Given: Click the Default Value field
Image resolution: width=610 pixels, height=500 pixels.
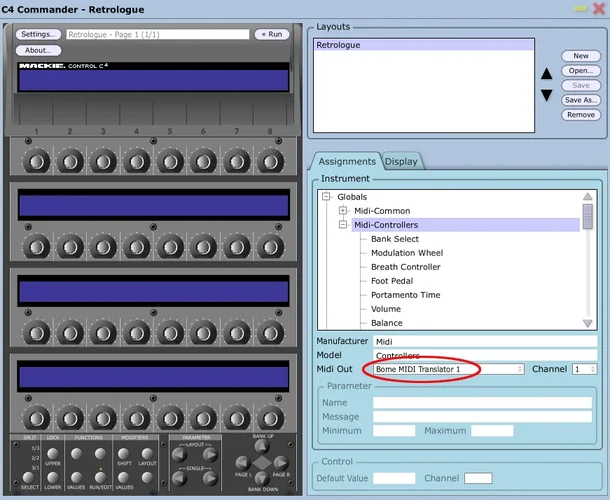Looking at the screenshot, I should pyautogui.click(x=394, y=478).
